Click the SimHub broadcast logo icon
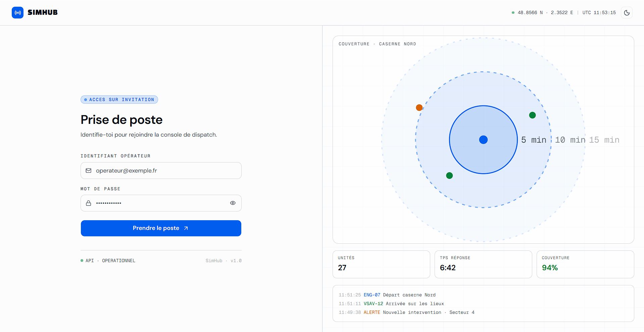The width and height of the screenshot is (644, 332). point(17,12)
